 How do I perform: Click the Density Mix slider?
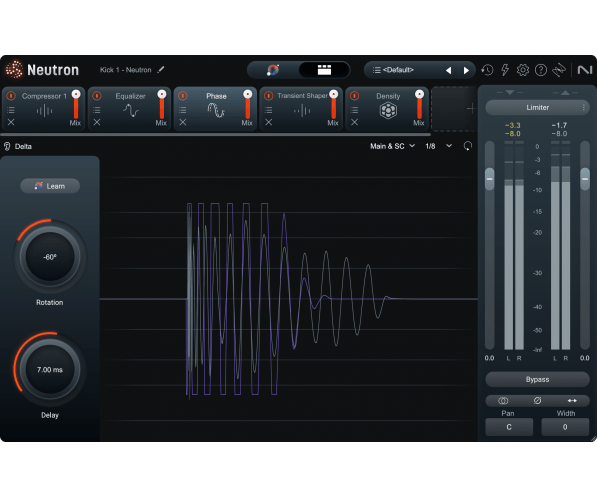(419, 105)
